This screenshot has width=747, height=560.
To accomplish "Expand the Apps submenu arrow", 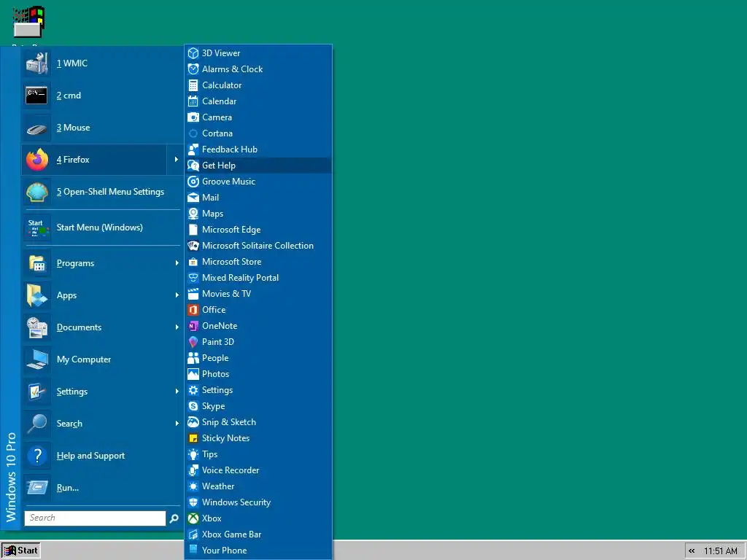I will [177, 295].
